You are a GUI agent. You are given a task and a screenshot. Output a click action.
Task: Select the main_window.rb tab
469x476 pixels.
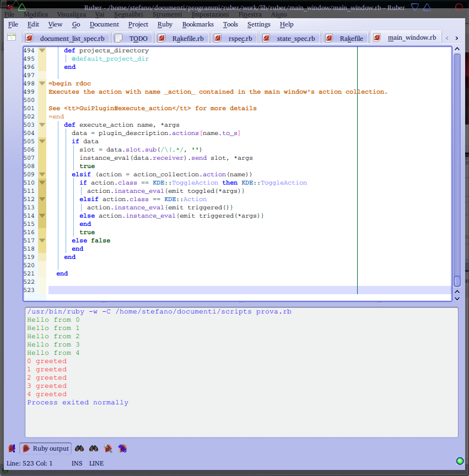(406, 37)
